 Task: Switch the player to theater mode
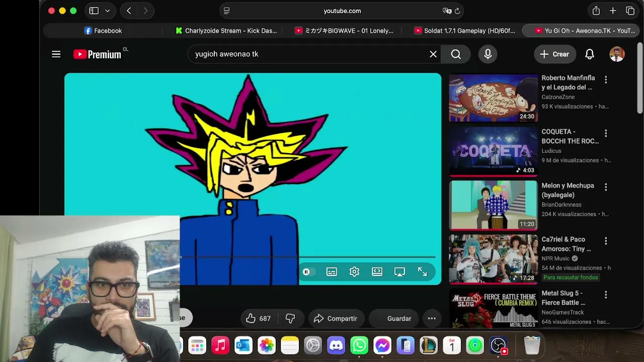377,272
